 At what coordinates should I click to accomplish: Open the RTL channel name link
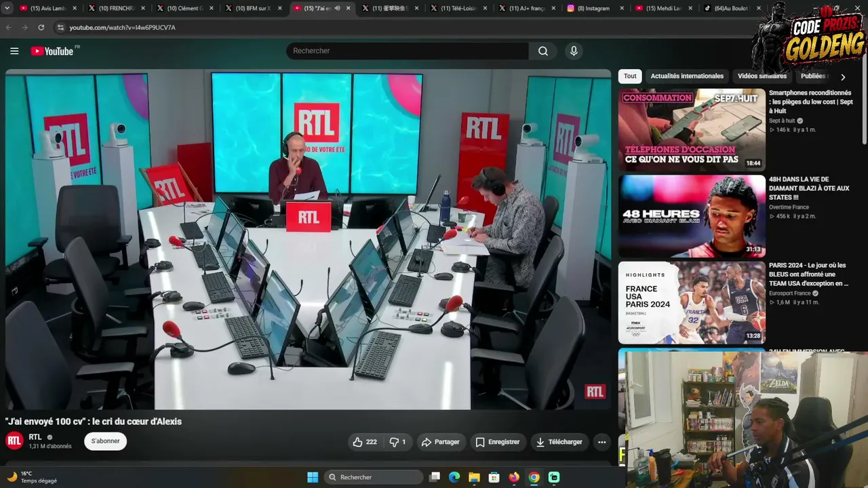click(x=35, y=437)
